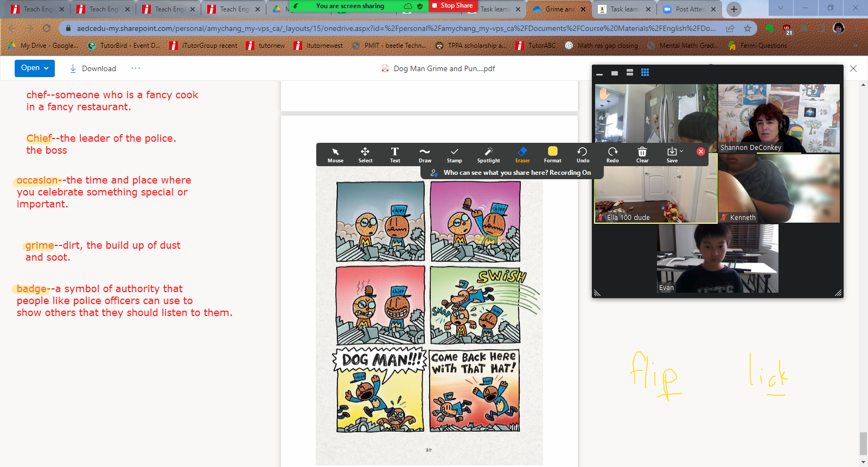Go back in browser
This screenshot has height=467, width=868.
[x=12, y=28]
